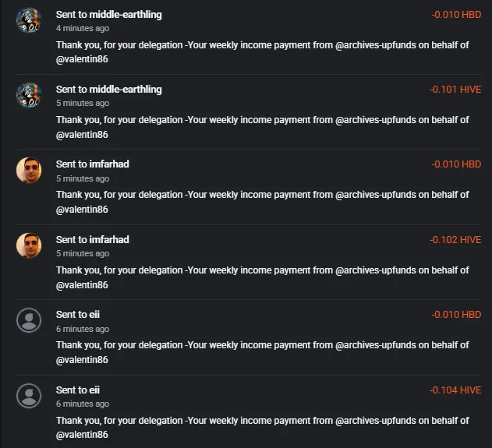Click middle-earthling avatar in the HBD transfer

click(29, 20)
